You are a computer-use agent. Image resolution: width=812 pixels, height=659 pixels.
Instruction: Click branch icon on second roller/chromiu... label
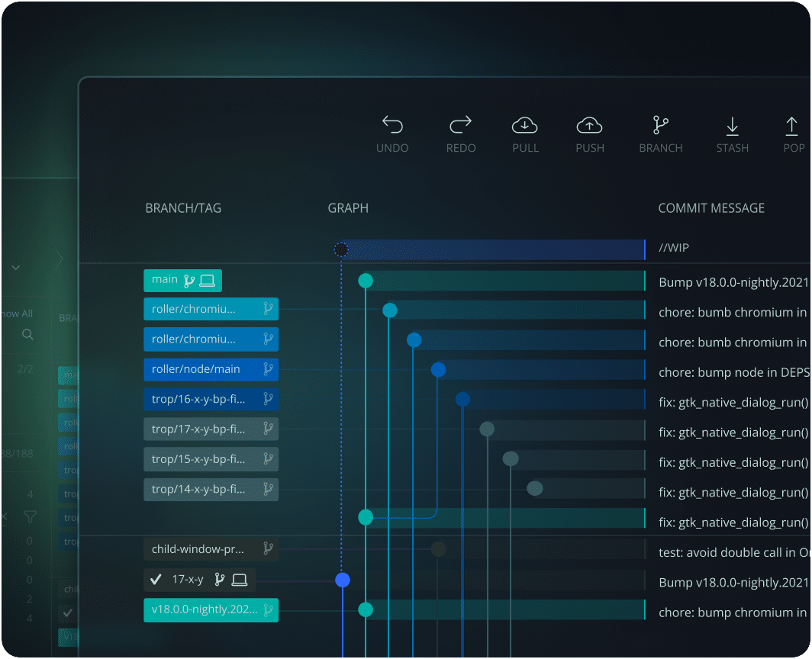click(x=268, y=339)
